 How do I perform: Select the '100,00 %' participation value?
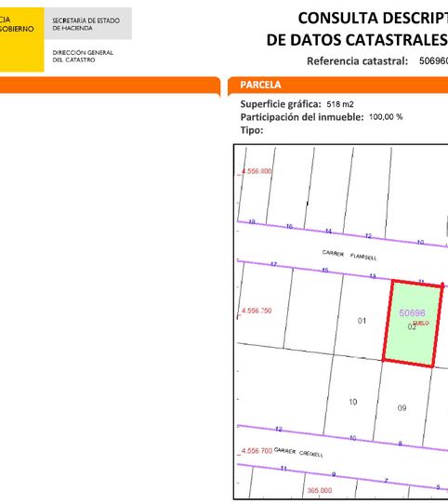[386, 116]
